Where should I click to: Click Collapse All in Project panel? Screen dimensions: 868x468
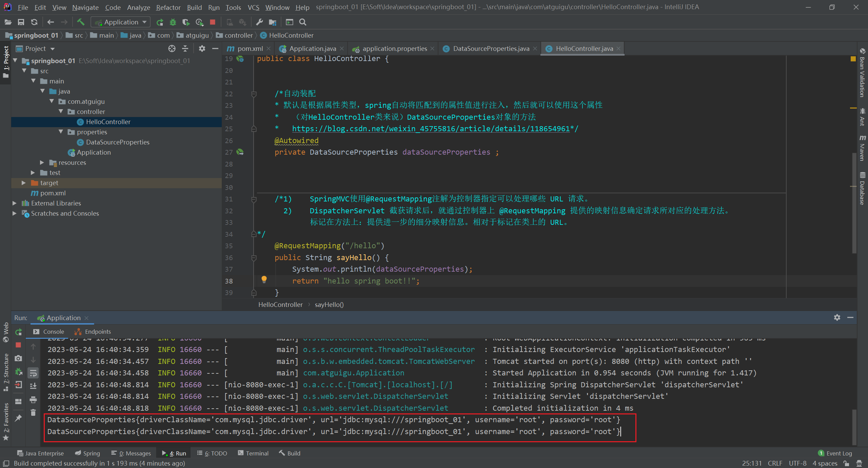point(185,48)
